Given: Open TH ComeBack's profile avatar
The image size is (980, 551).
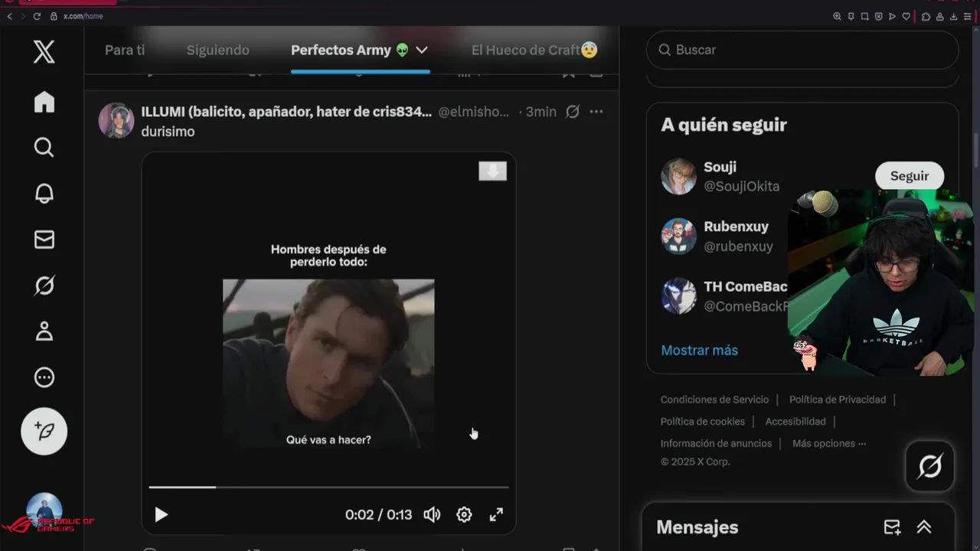Looking at the screenshot, I should coord(678,296).
